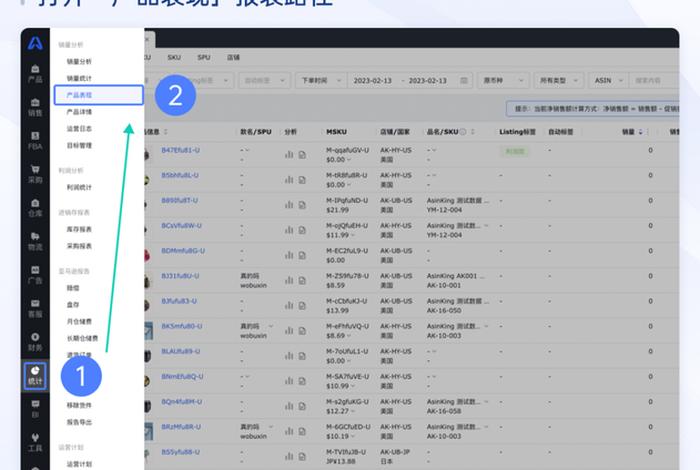Click the start date 2023-02-13 field
This screenshot has height=470, width=700.
pos(372,80)
